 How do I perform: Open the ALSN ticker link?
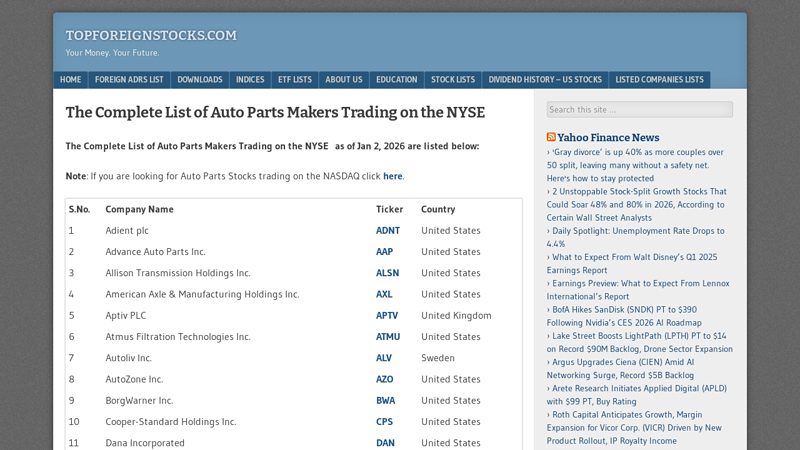click(387, 273)
